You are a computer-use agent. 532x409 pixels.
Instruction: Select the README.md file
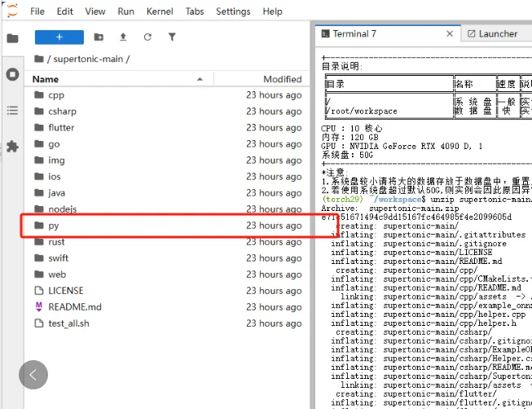coord(166,307)
